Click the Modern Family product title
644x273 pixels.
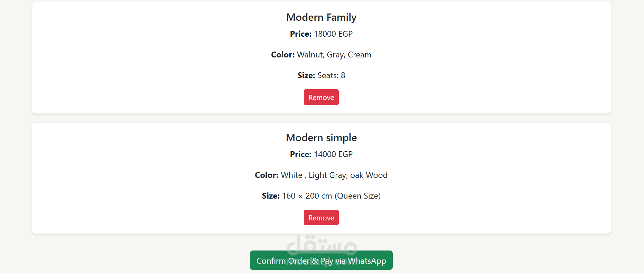[321, 17]
